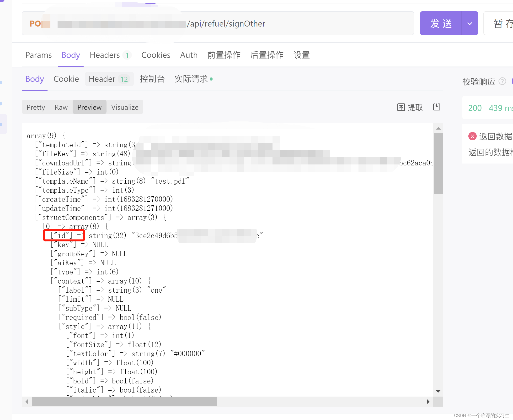The image size is (513, 420).
Task: Click the 发送 send button
Action: pos(440,23)
